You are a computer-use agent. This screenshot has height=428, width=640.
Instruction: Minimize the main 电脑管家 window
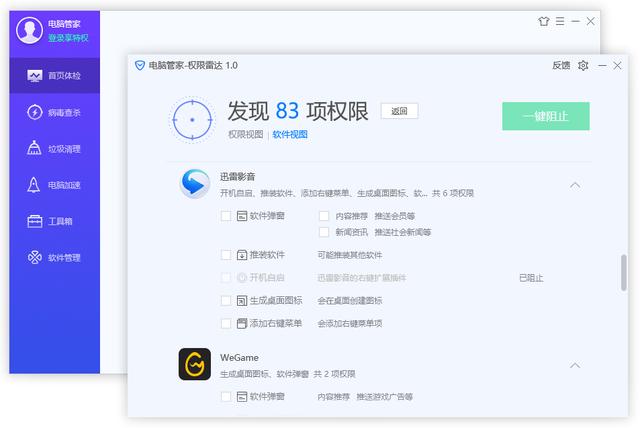pos(576,21)
